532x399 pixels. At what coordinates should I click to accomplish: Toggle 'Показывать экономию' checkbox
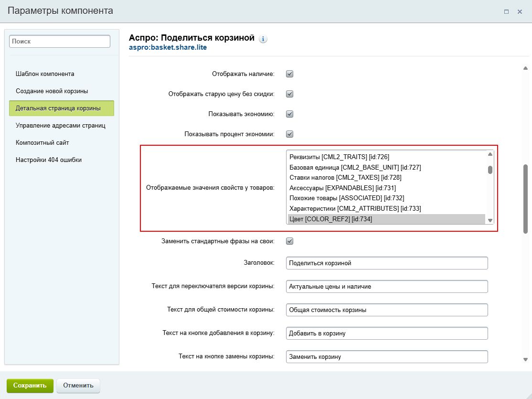(289, 114)
